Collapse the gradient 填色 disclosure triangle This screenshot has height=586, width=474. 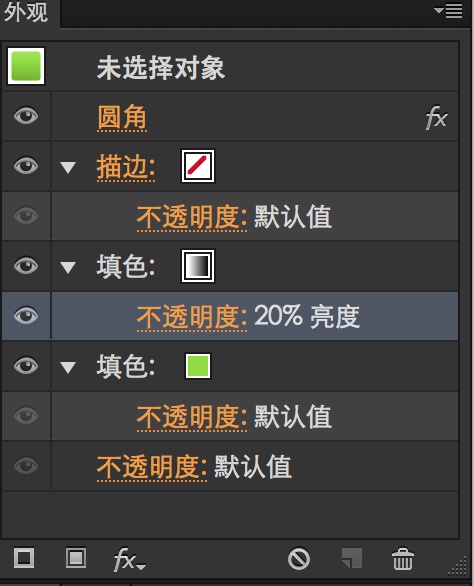68,268
